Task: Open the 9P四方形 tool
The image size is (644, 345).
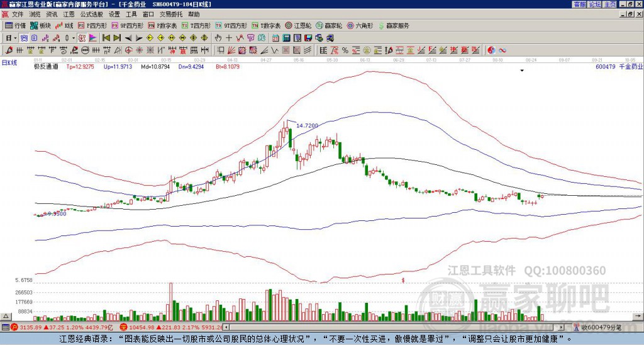Action: click(x=127, y=25)
